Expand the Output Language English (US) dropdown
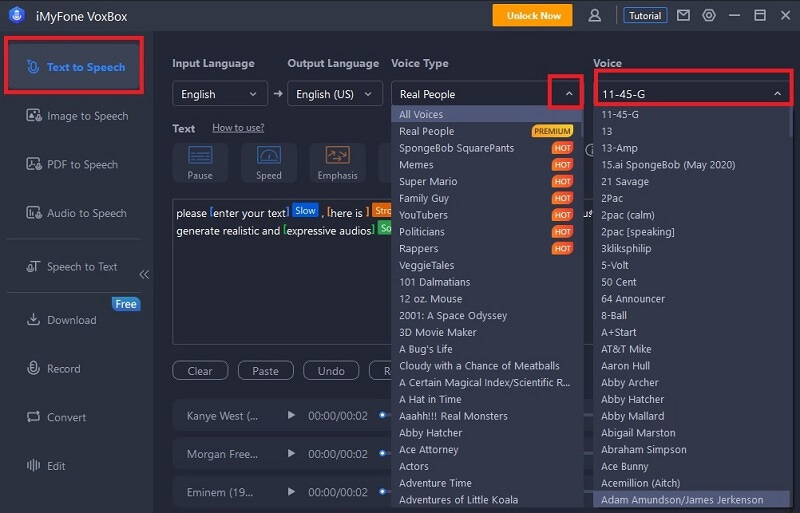 pyautogui.click(x=335, y=94)
